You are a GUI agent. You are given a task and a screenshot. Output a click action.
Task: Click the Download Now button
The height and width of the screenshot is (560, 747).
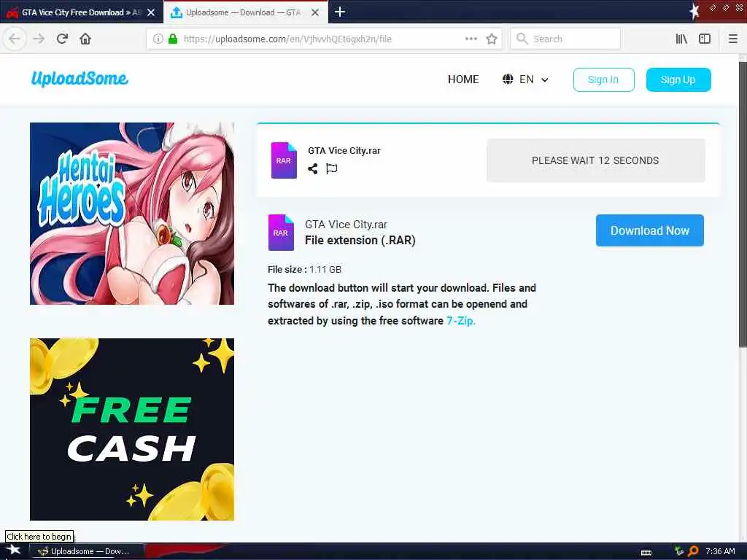coord(650,230)
